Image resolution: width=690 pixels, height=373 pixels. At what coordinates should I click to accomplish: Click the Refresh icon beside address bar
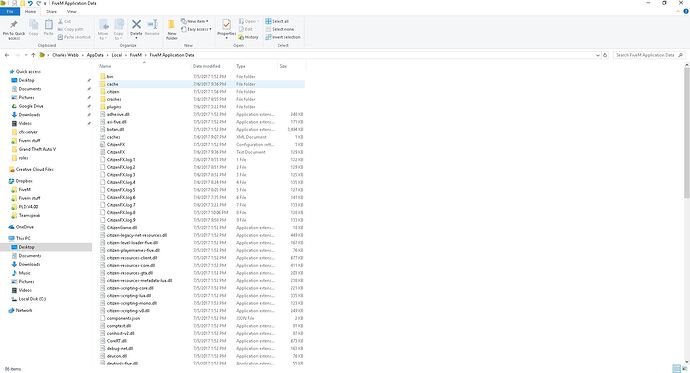pos(605,55)
